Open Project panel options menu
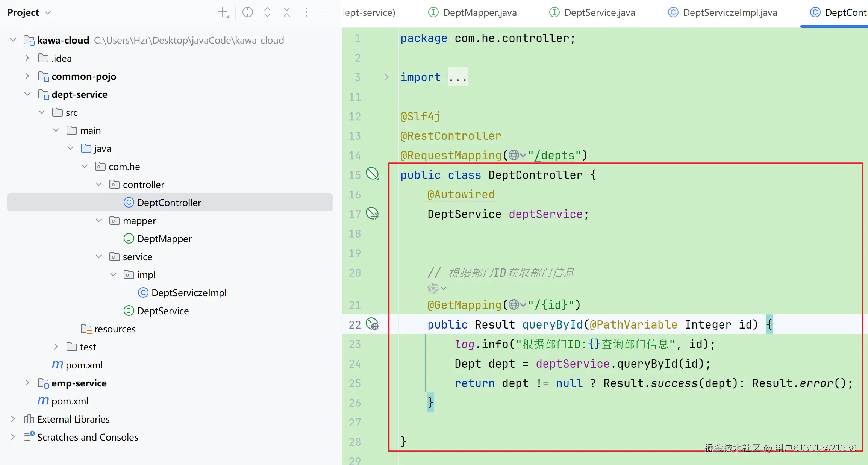The height and width of the screenshot is (465, 868). (306, 12)
